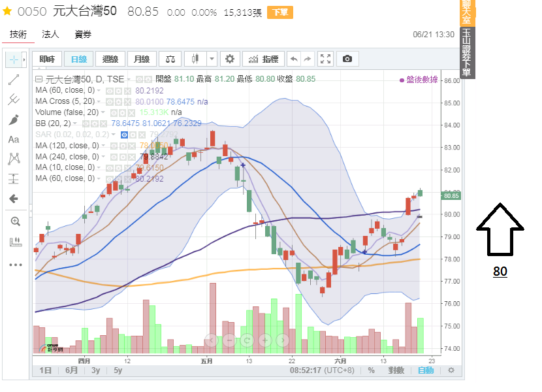Select the pitchfork drawing tool
This screenshot has width=542, height=392.
[14, 100]
